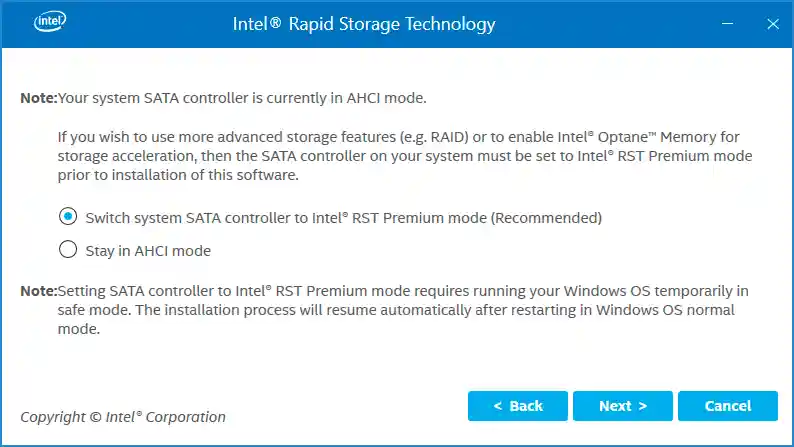Click the second bold Note label near bottom
The width and height of the screenshot is (794, 447).
click(x=38, y=291)
